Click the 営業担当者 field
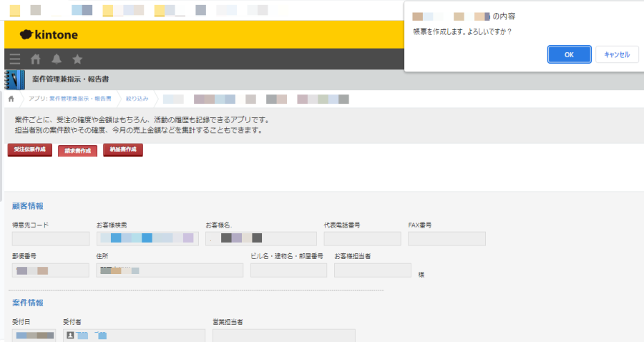Image resolution: width=644 pixels, height=342 pixels. click(284, 336)
